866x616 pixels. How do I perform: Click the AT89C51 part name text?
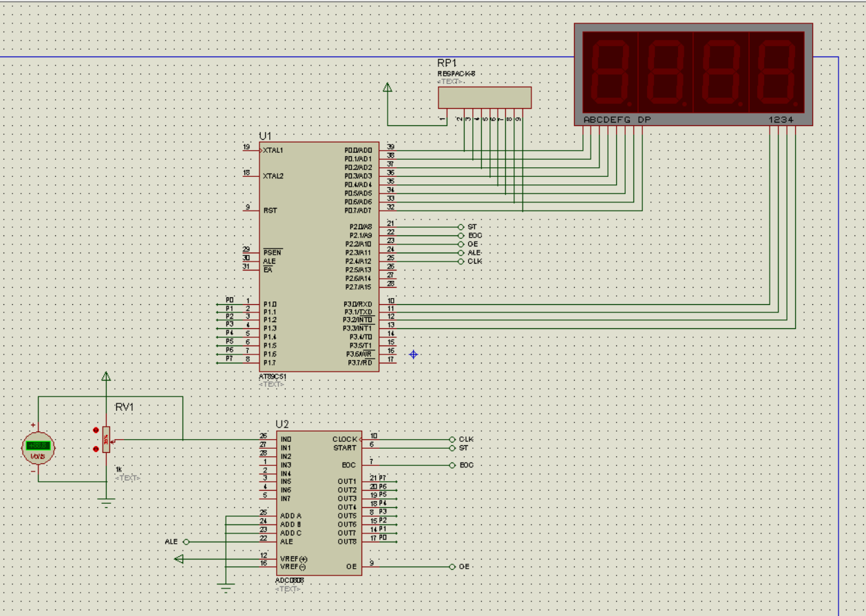pos(272,377)
